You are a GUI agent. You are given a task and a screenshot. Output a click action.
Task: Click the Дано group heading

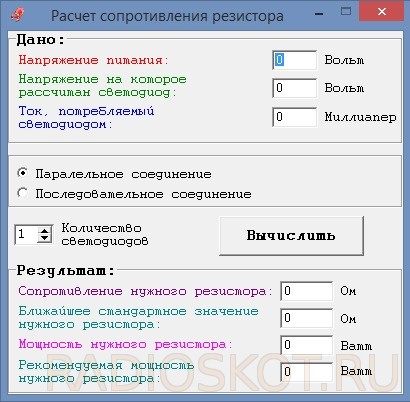41,40
